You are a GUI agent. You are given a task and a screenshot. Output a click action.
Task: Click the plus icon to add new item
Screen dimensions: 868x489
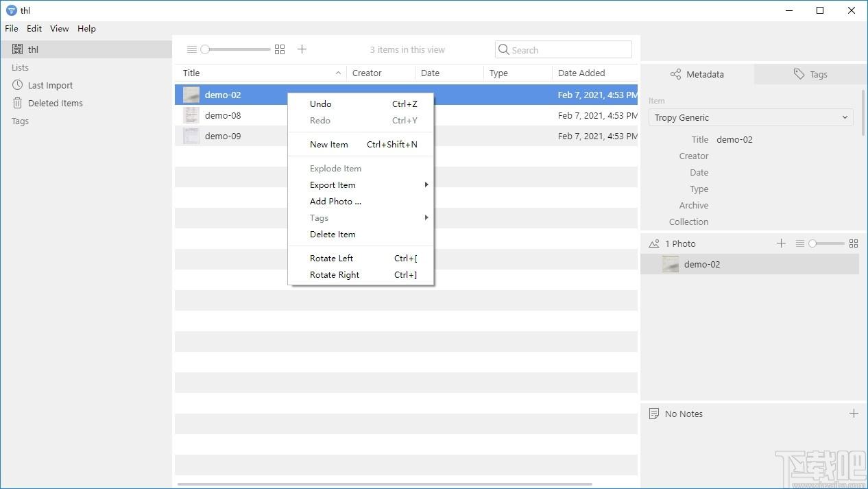coord(302,49)
